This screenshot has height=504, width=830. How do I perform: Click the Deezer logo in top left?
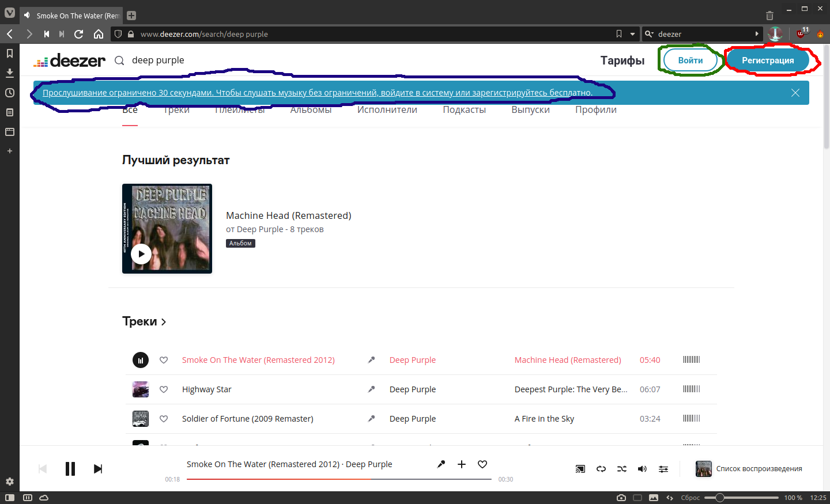pos(69,60)
